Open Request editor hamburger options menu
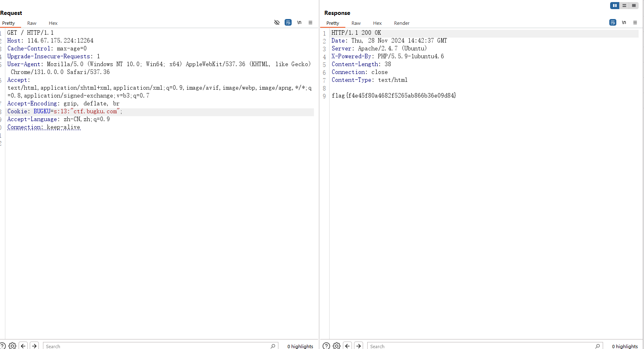644x349 pixels. [x=310, y=22]
